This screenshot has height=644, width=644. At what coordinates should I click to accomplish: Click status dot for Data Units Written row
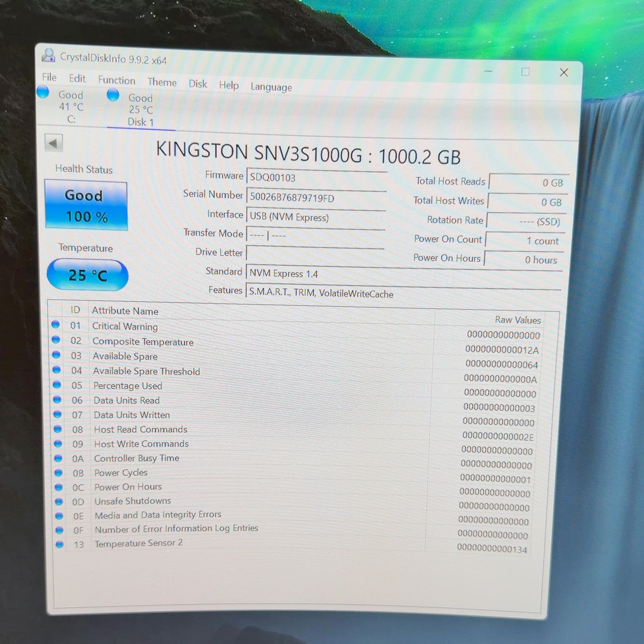coord(57,414)
